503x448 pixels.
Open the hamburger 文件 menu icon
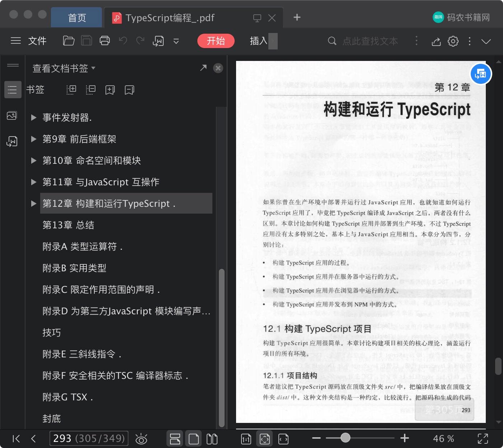point(16,41)
